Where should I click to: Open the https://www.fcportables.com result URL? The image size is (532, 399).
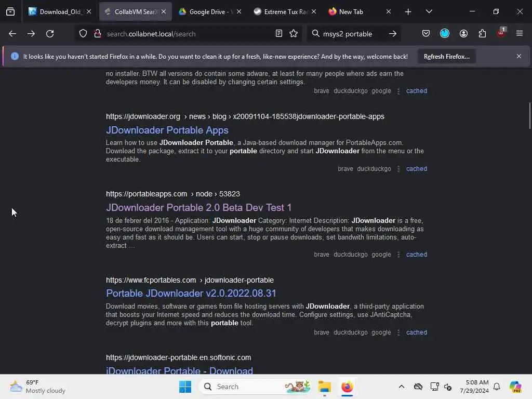pos(190,280)
